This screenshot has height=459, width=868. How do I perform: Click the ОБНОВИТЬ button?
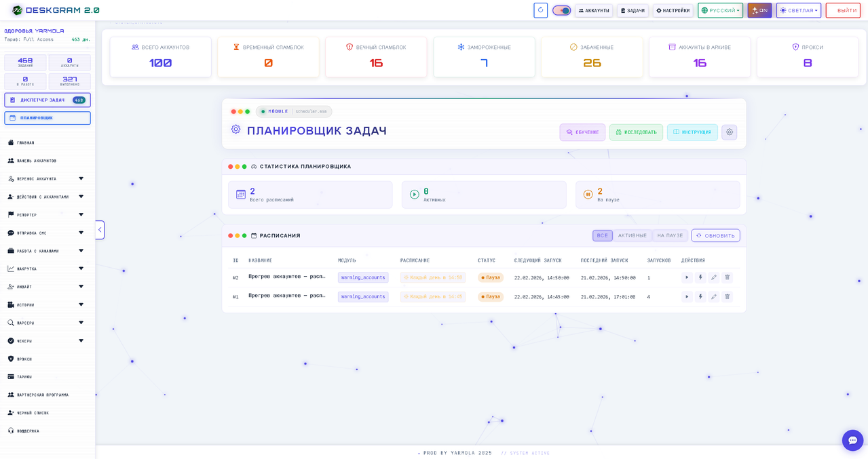[715, 235]
